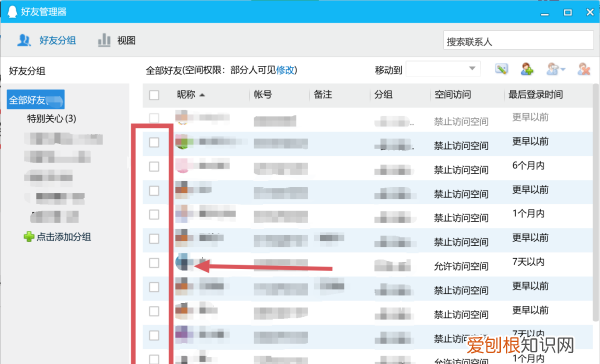The width and height of the screenshot is (600, 364).
Task: Click the QQ penguin icon in title bar
Action: click(x=12, y=11)
